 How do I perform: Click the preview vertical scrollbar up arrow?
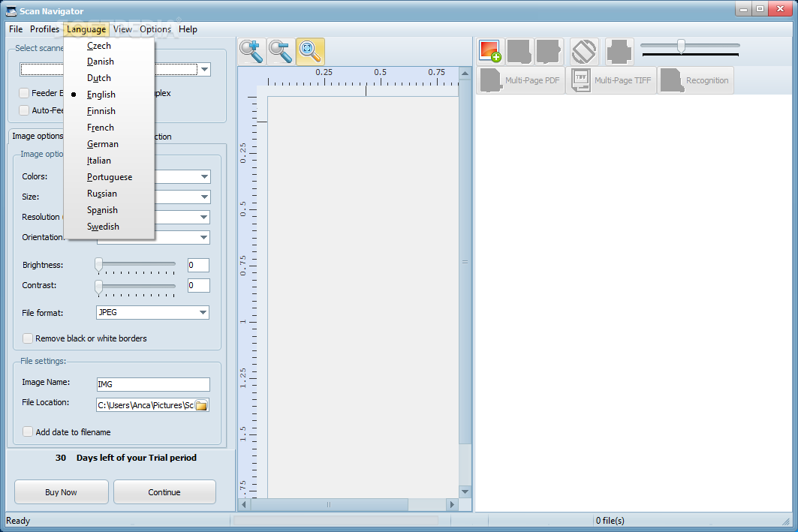tap(465, 74)
